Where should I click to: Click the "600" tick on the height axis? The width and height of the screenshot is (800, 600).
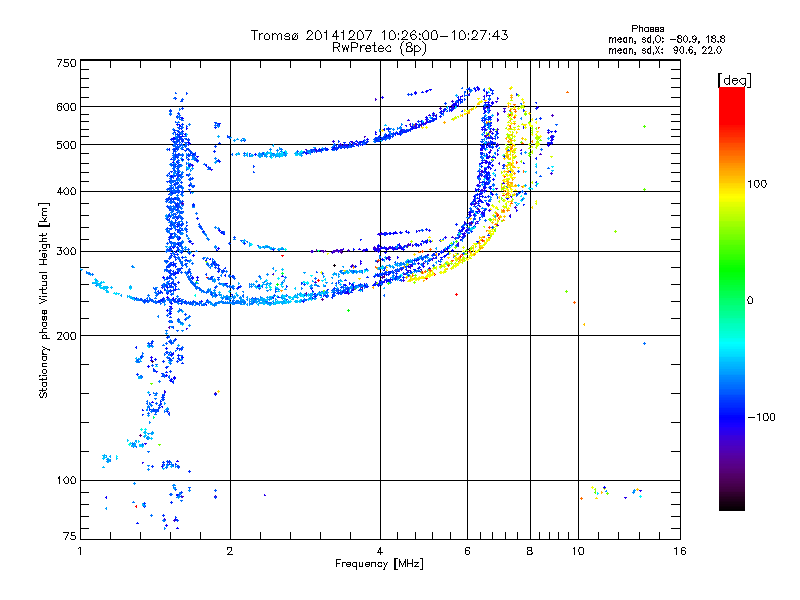[67, 107]
